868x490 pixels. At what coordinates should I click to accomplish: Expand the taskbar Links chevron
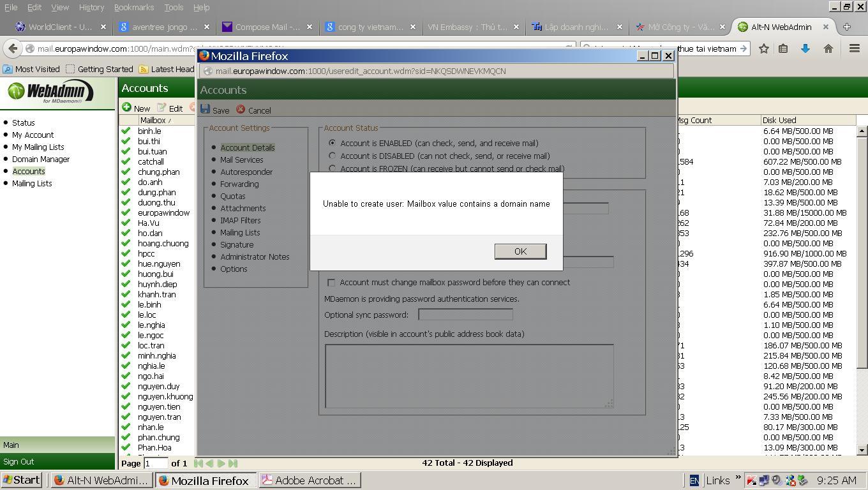click(738, 477)
